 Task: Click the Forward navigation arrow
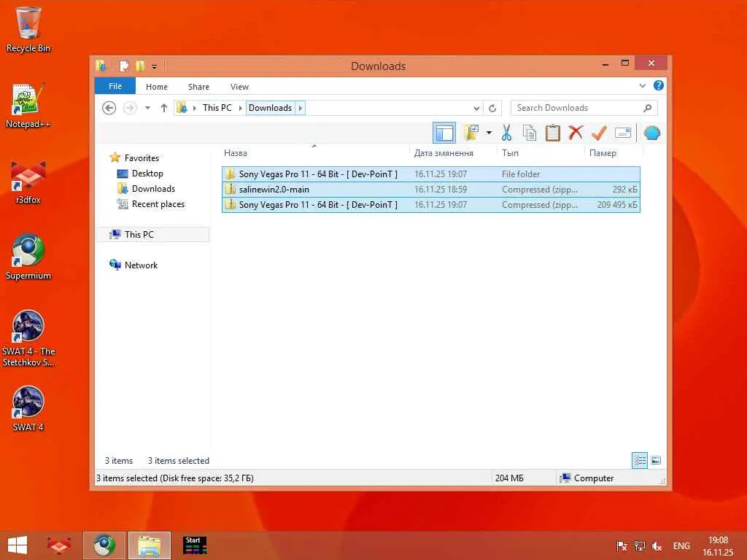130,108
